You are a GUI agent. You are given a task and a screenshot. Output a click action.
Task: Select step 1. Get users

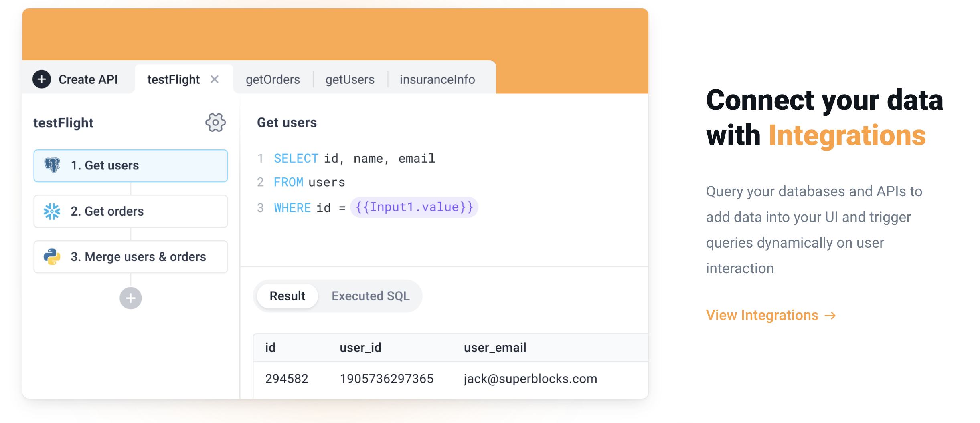pos(131,166)
